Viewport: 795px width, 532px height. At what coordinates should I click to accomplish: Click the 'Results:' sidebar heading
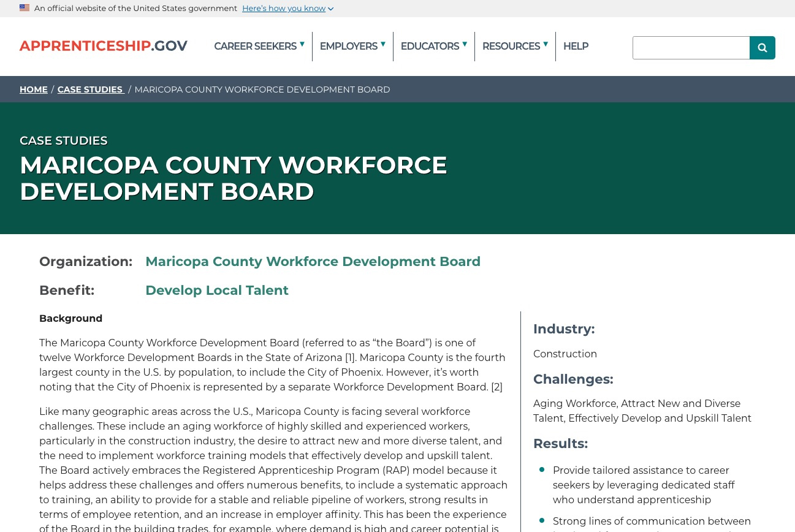[560, 444]
